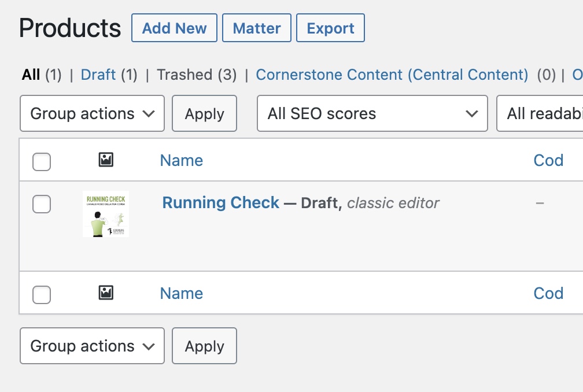Image resolution: width=583 pixels, height=392 pixels.
Task: Click the Running Check product thumbnail
Action: [106, 214]
